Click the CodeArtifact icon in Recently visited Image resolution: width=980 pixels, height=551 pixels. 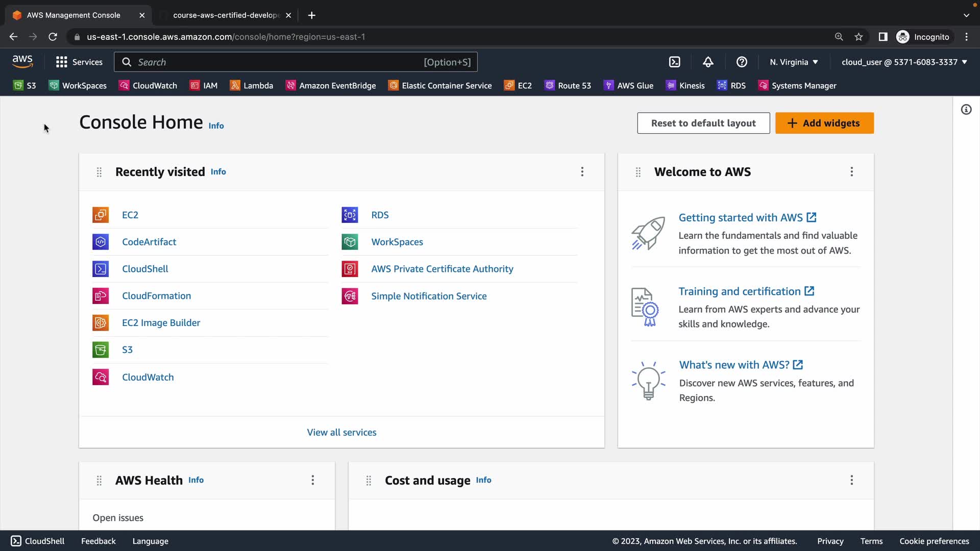101,242
